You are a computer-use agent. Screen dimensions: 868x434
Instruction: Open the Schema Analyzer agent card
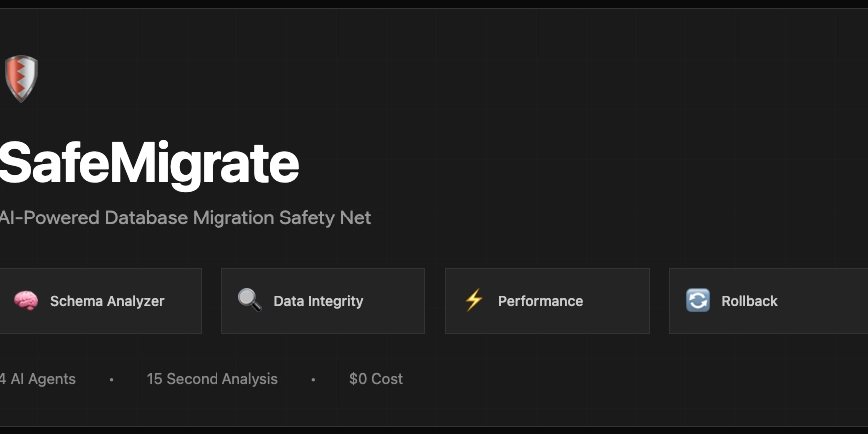100,300
